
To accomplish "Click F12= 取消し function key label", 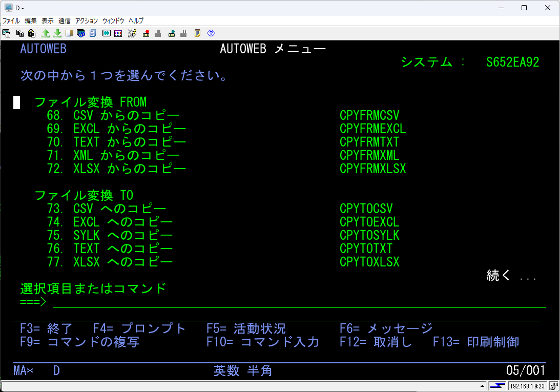I will pyautogui.click(x=376, y=342).
